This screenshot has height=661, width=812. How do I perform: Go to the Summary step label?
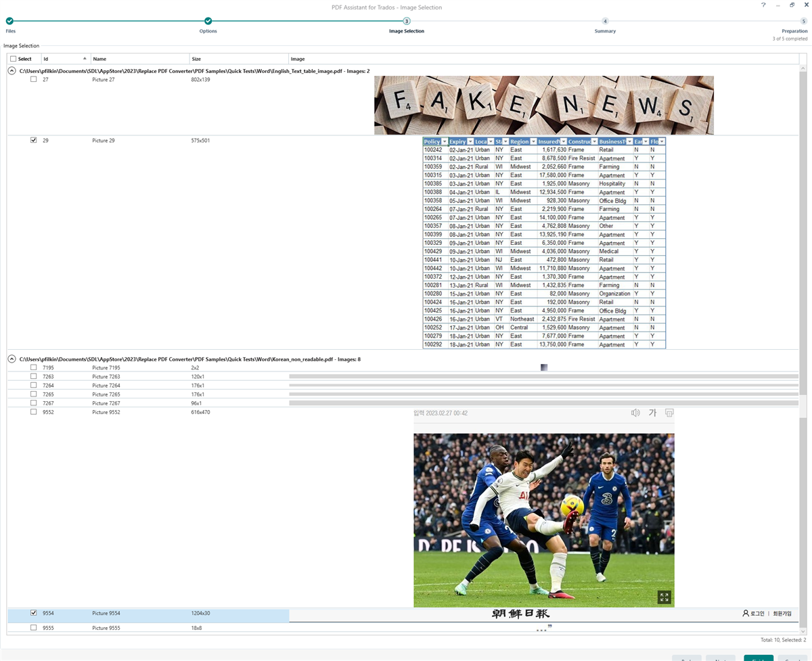click(605, 31)
